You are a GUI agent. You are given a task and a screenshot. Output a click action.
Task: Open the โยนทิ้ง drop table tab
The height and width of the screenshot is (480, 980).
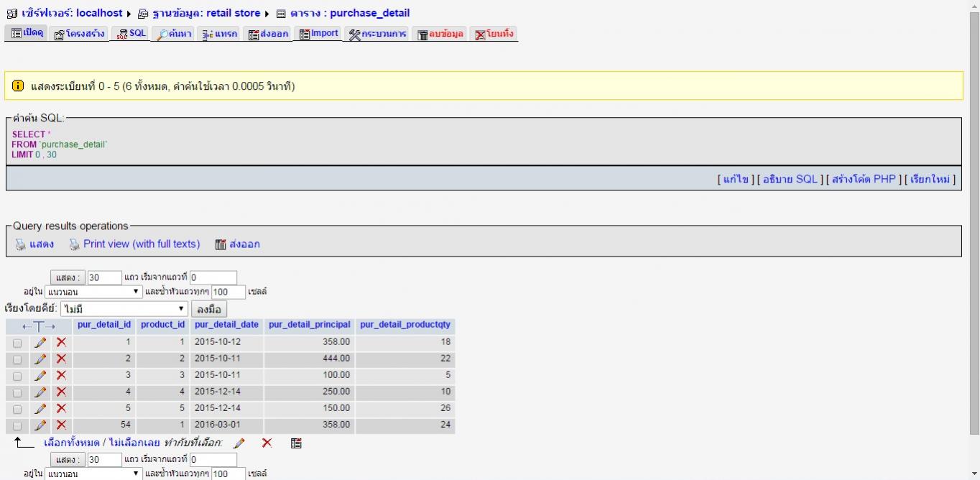click(494, 34)
